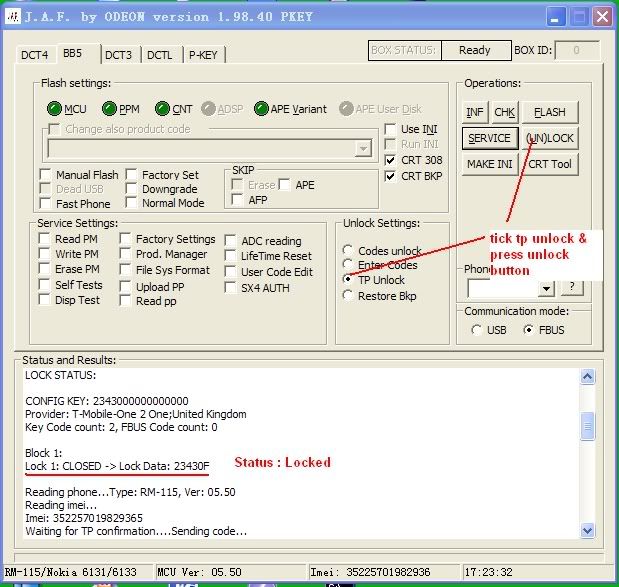The height and width of the screenshot is (587, 619).
Task: Check the Read PM service option
Action: coord(44,238)
